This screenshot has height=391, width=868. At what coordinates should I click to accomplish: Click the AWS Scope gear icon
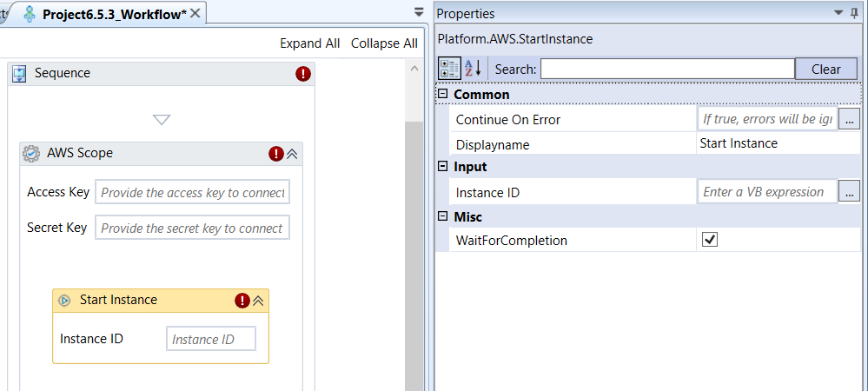tap(31, 154)
